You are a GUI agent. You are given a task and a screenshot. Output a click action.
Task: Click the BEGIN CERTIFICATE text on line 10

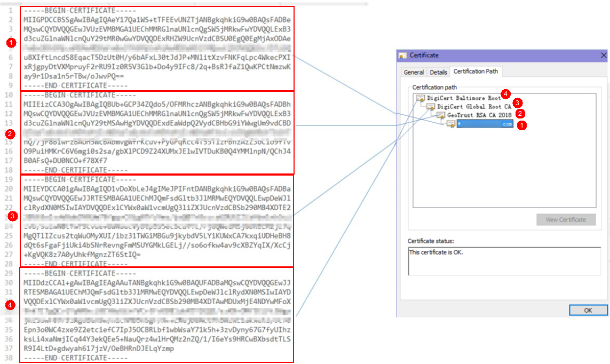[x=80, y=95]
